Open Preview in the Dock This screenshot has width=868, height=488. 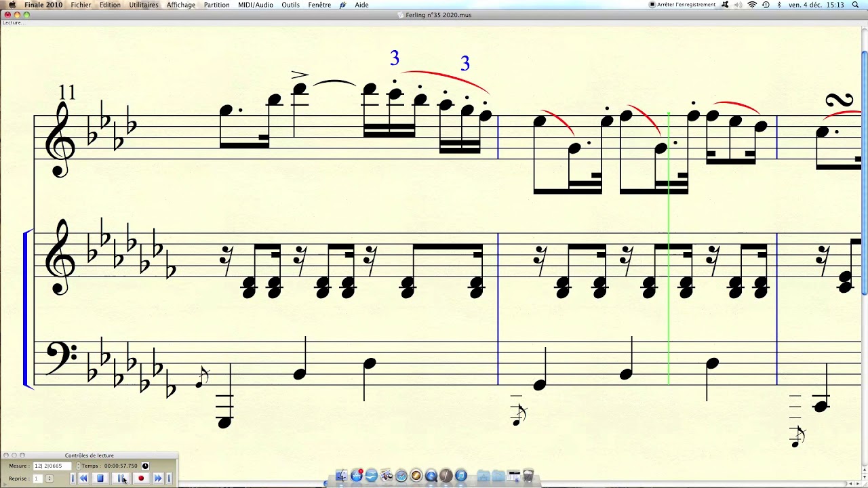[387, 476]
